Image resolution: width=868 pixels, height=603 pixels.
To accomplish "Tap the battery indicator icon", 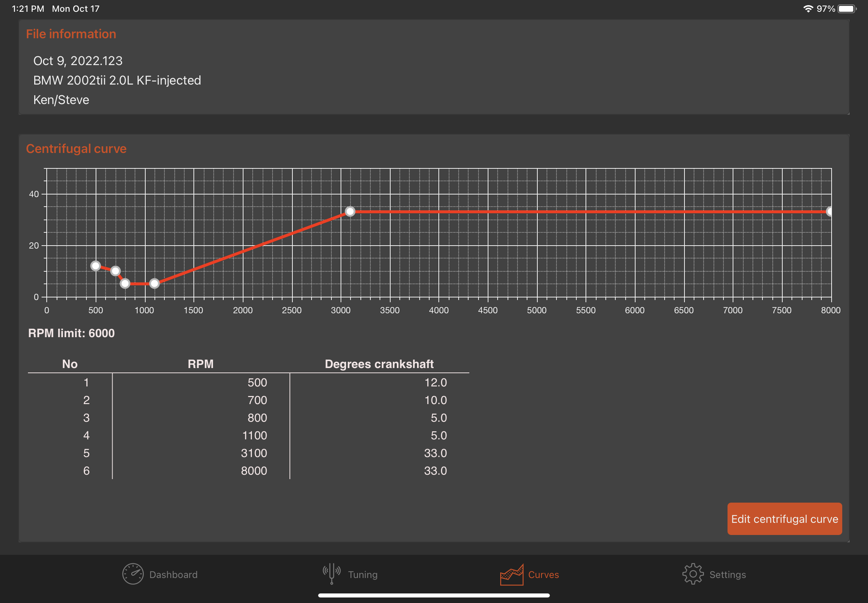I will [x=846, y=9].
